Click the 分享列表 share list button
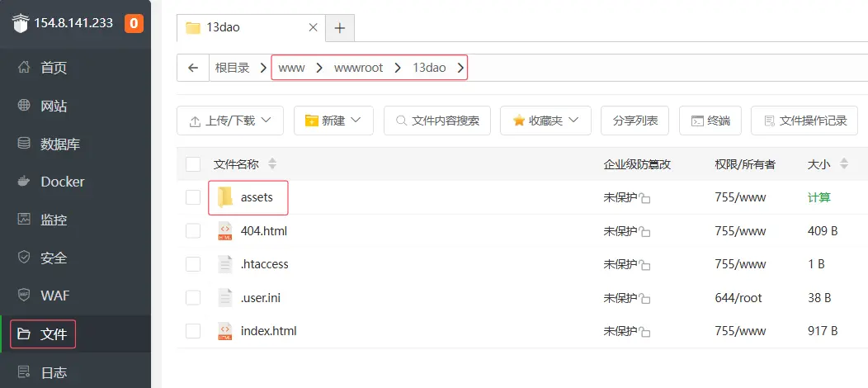868x388 pixels. [x=635, y=121]
